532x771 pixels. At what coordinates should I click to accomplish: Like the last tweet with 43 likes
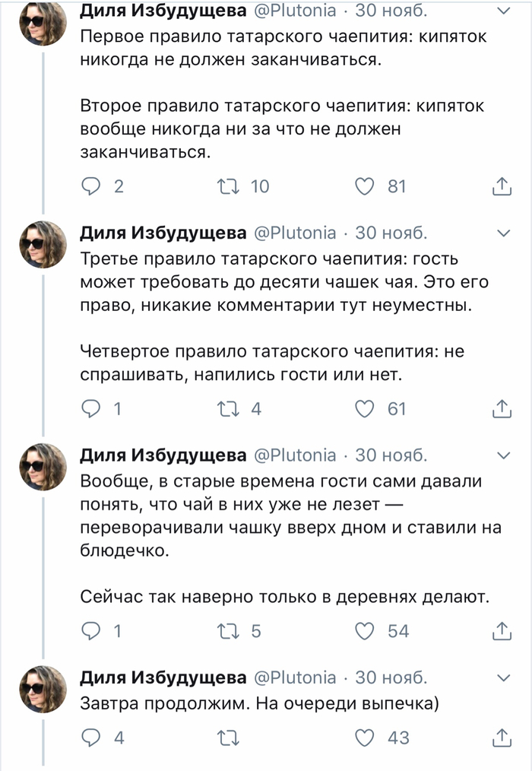366,737
